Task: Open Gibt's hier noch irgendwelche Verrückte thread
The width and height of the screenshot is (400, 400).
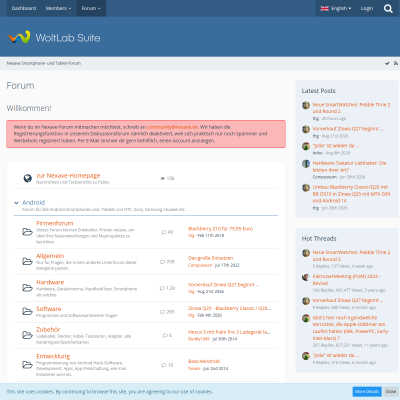Action: (x=351, y=328)
